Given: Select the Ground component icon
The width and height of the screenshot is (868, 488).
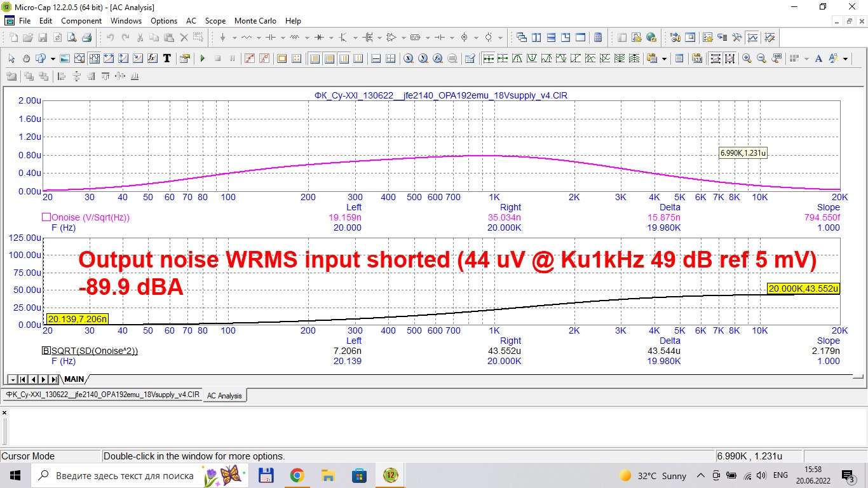Looking at the screenshot, I should pyautogui.click(x=222, y=37).
